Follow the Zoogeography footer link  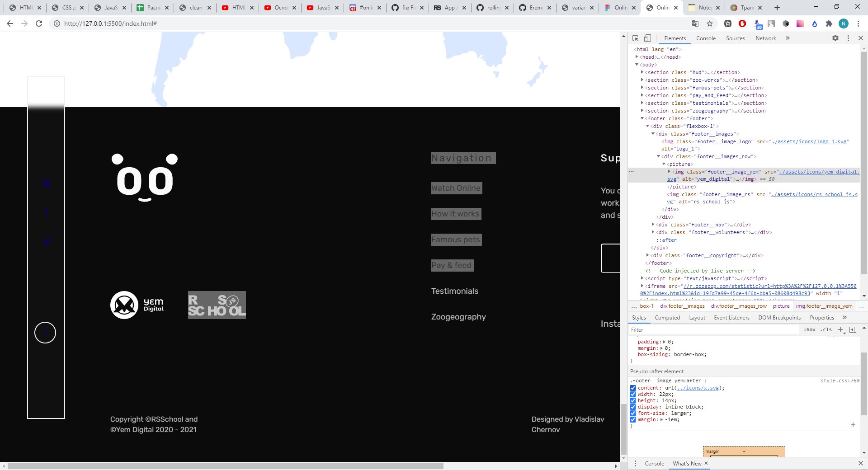click(x=458, y=317)
